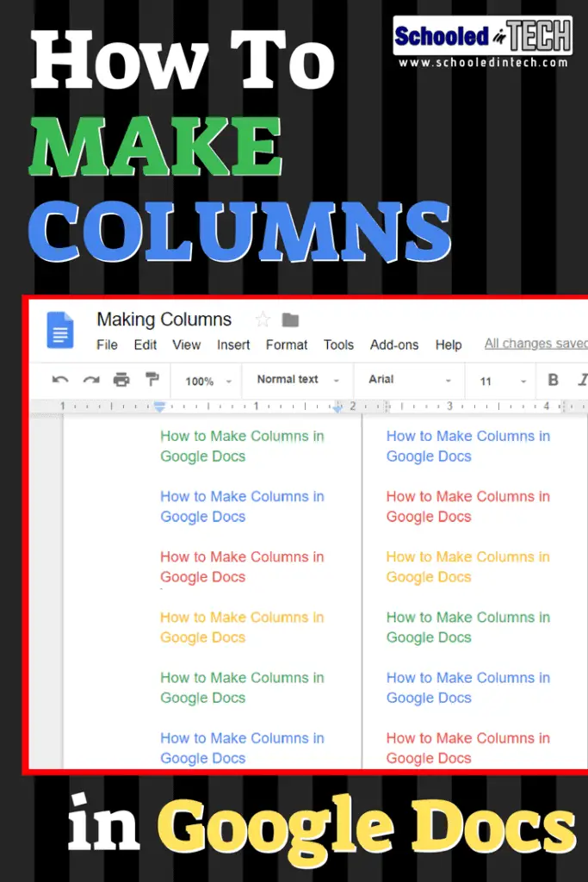Screen dimensions: 588x882
Task: Click the yellow heading in right column
Action: tap(468, 567)
